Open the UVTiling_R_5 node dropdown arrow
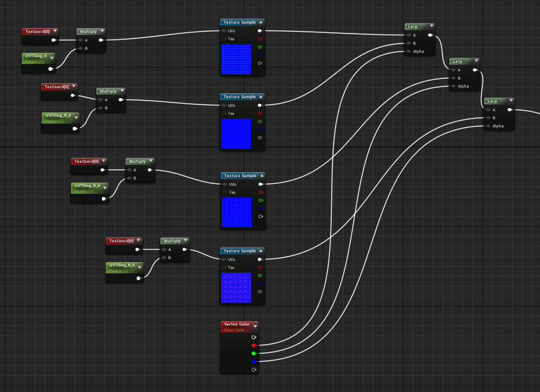Viewport: 540px width, 392px height. pos(140,267)
